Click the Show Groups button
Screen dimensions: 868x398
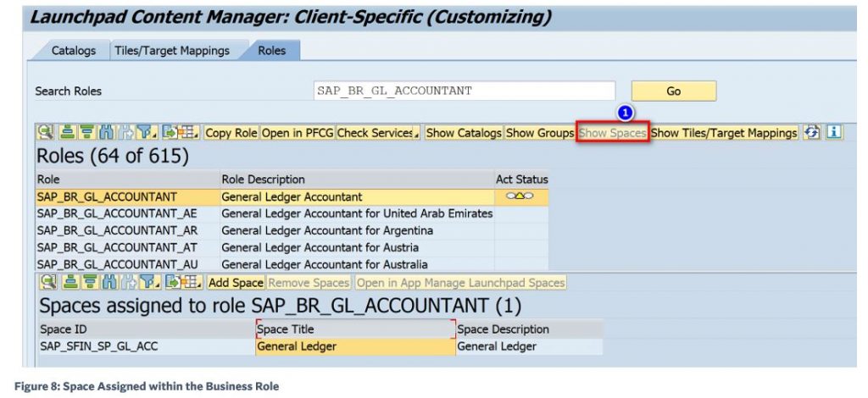(540, 133)
